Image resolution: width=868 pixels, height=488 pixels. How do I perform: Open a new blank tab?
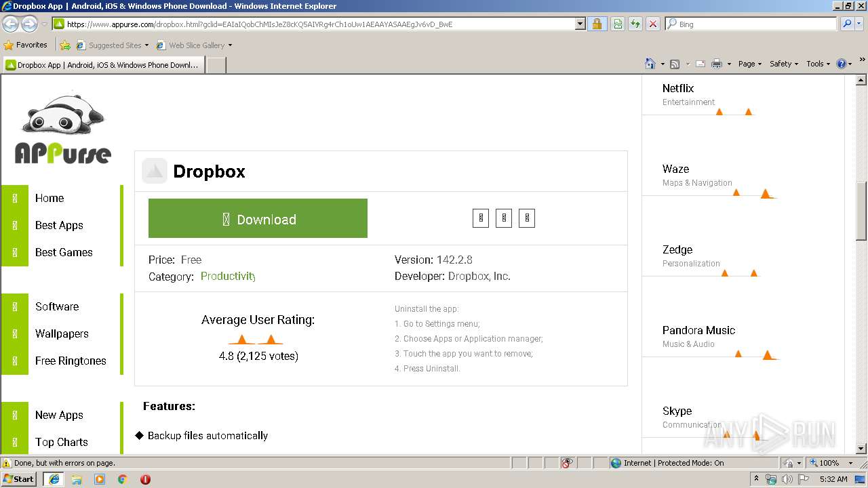[x=216, y=65]
